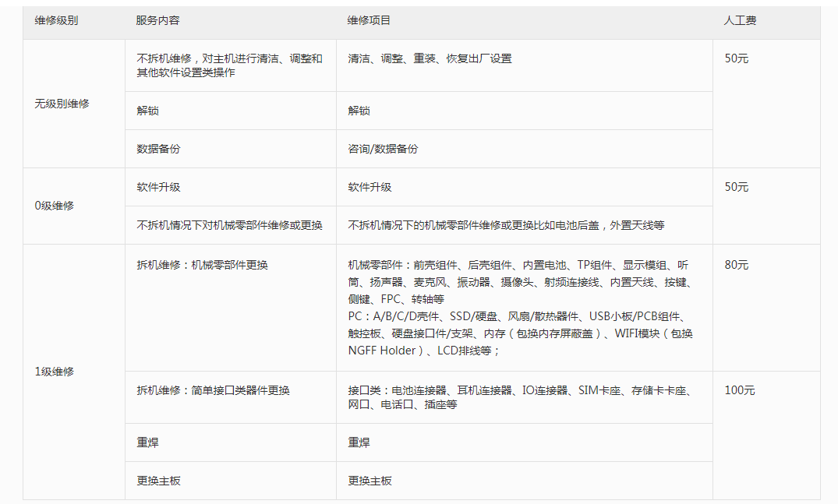The height and width of the screenshot is (504, 838).
Task: Click the 咨询/数据备份 repair item cell
Action: pos(384,148)
